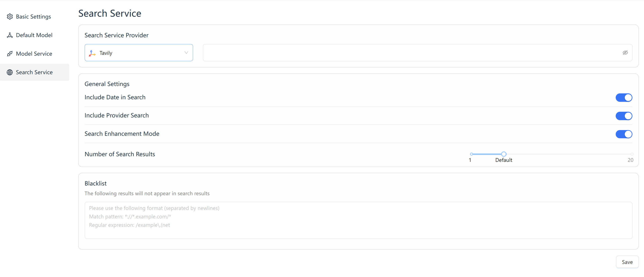The width and height of the screenshot is (644, 277).
Task: Select Search Service in the sidebar
Action: [34, 72]
